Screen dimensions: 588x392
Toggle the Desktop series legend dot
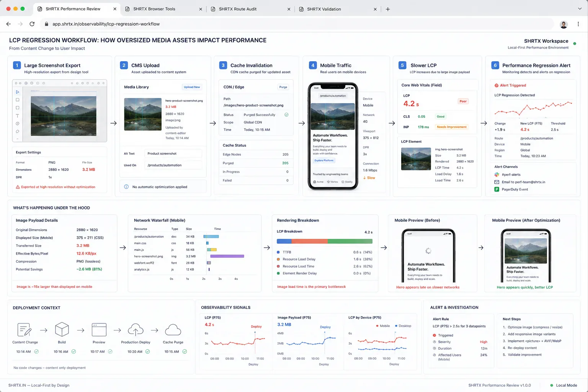[396, 326]
